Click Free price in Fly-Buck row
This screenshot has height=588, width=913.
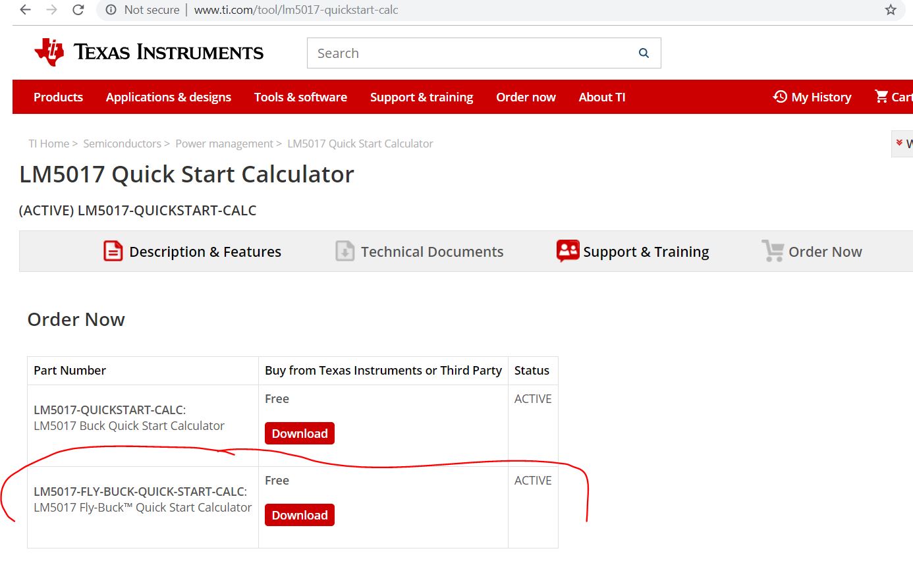click(x=277, y=481)
